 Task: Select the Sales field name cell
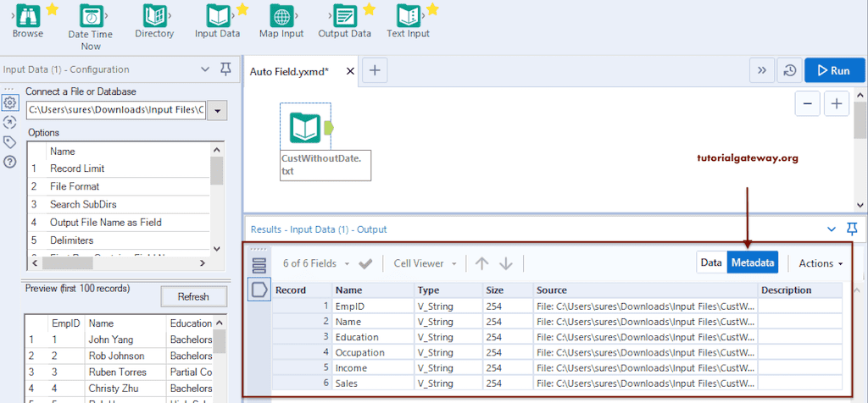pyautogui.click(x=373, y=383)
